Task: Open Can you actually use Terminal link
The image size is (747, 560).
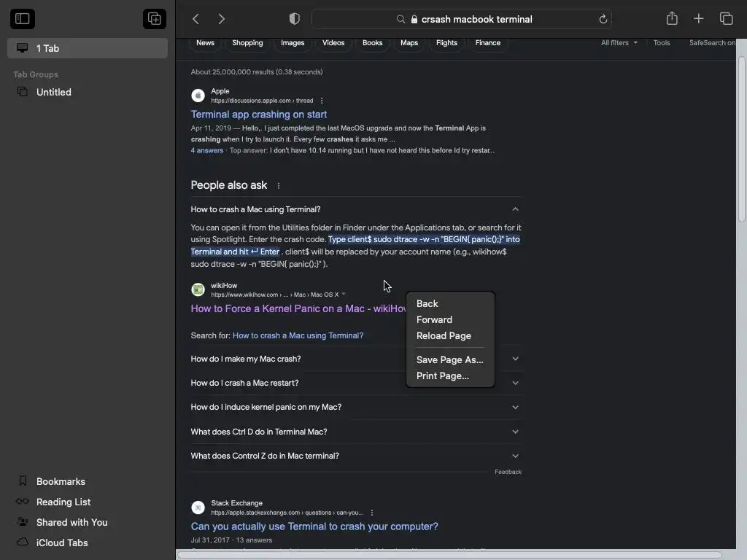Action: click(x=314, y=526)
